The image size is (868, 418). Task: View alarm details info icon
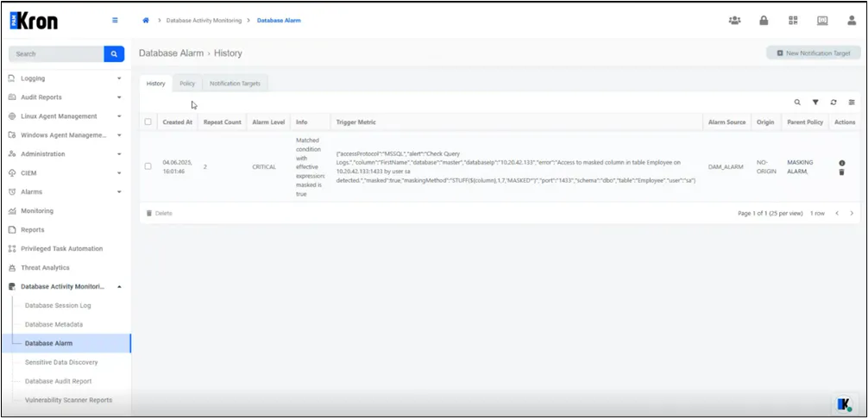click(842, 163)
